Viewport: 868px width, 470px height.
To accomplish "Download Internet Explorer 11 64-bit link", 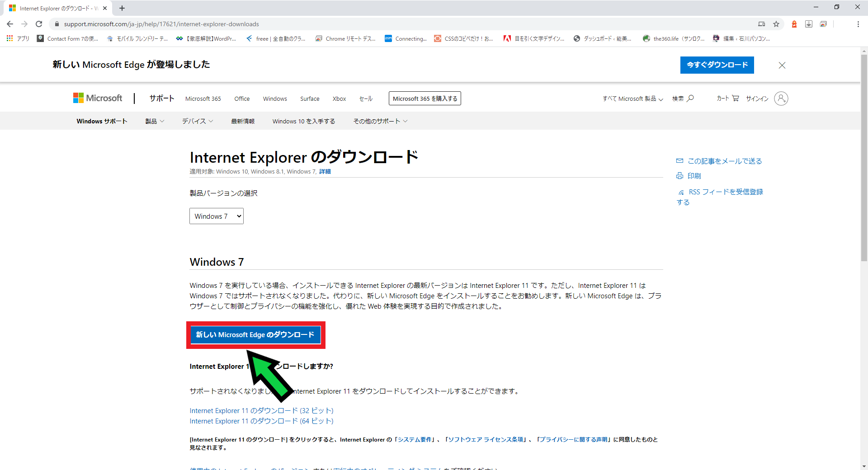I will (x=261, y=421).
